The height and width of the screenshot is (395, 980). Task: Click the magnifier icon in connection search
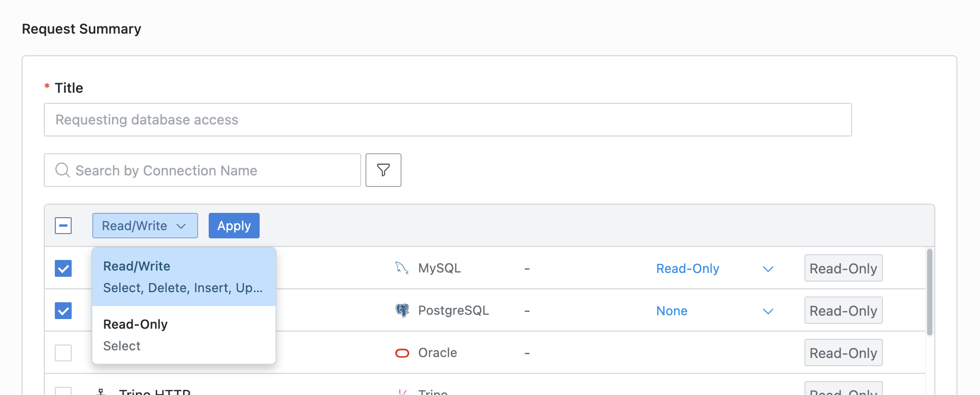click(63, 170)
